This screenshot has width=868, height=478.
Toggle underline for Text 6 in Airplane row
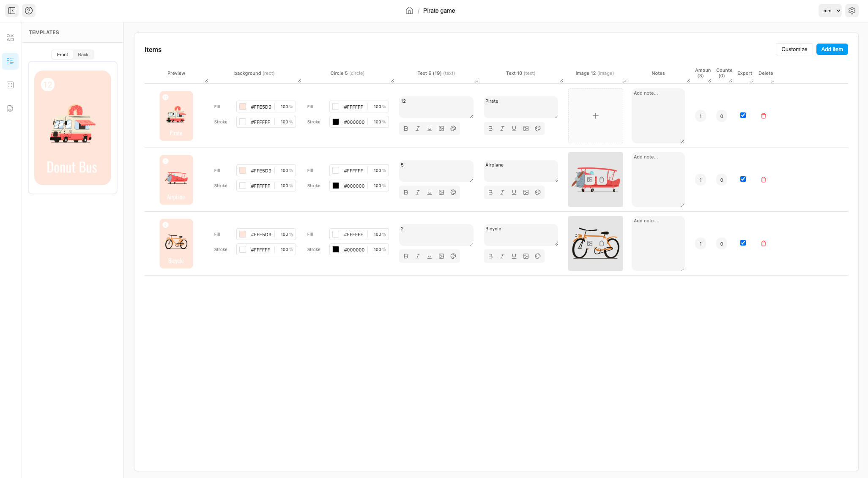point(430,192)
